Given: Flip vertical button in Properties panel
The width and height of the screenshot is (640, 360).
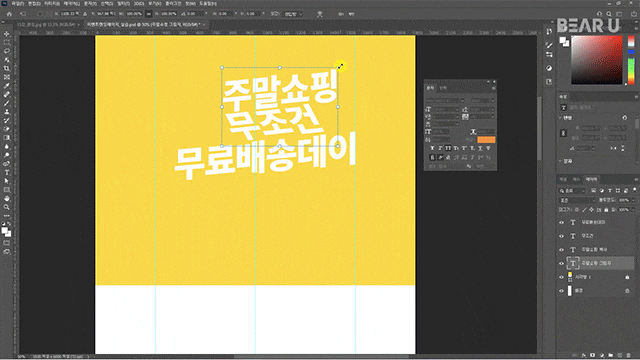Looking at the screenshot, I should [x=623, y=148].
